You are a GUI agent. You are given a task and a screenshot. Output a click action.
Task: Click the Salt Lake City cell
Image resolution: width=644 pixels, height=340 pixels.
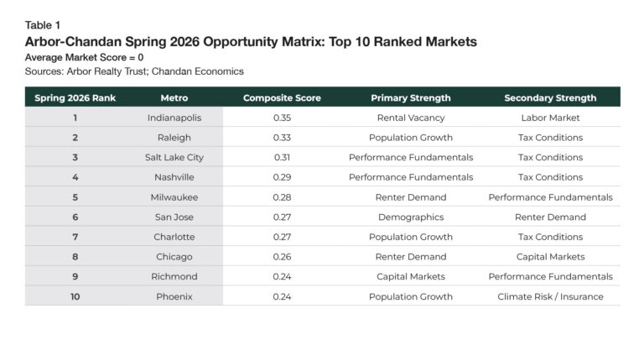click(x=174, y=157)
